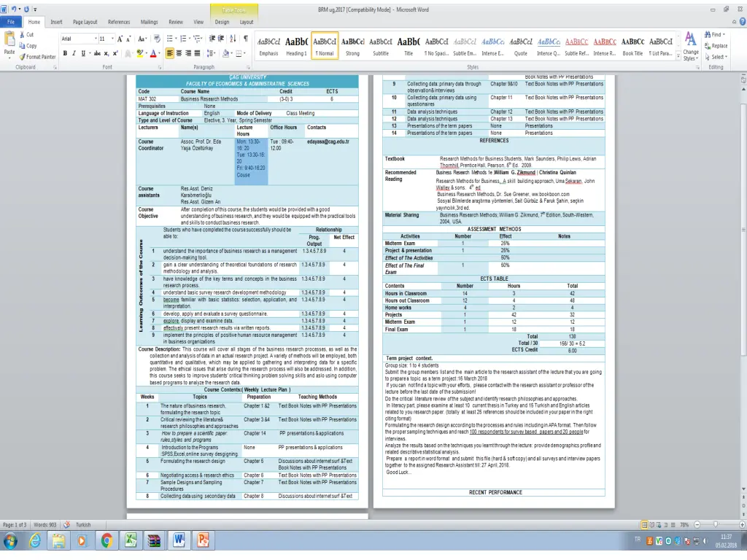
Task: Open the Arial font name dropdown
Action: point(95,39)
